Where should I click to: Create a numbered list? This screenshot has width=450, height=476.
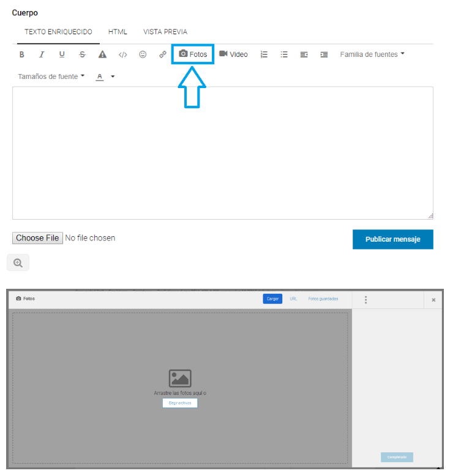(x=264, y=54)
